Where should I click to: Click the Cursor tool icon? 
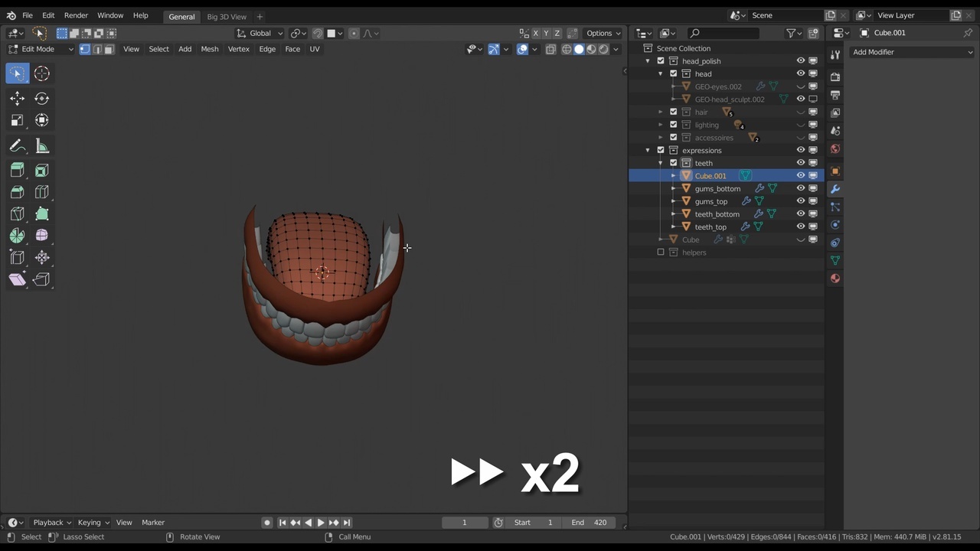click(41, 73)
